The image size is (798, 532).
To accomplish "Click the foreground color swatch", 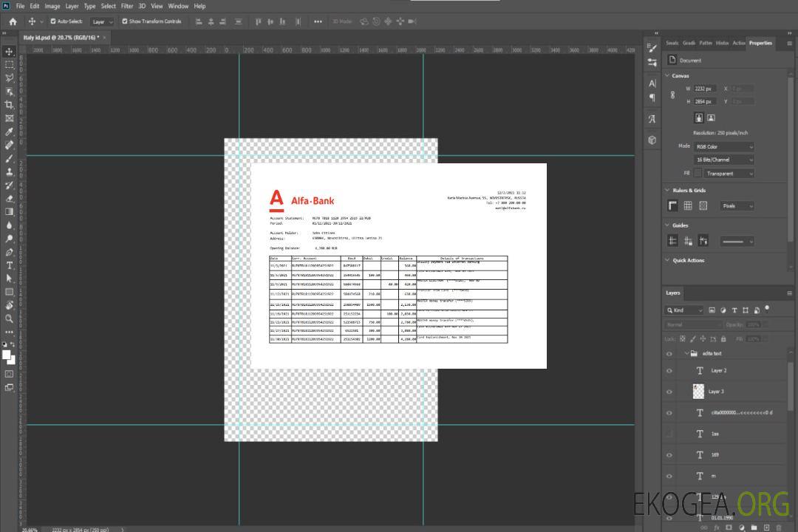I will click(x=7, y=355).
